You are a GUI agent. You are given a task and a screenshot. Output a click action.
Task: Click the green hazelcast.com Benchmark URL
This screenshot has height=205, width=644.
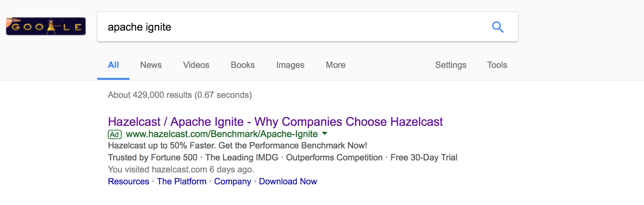click(222, 134)
